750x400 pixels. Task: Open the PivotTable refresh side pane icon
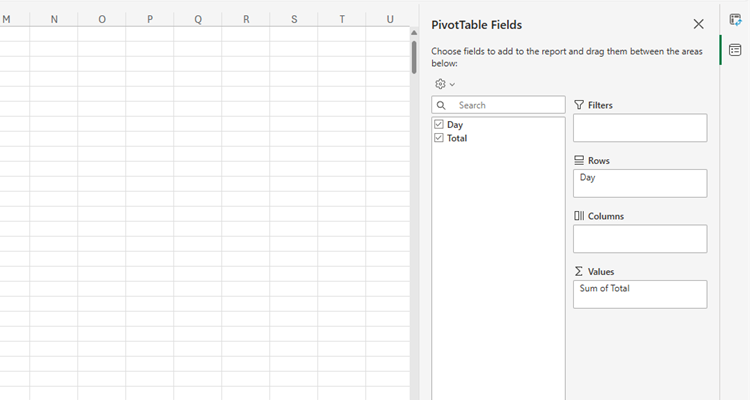[735, 20]
